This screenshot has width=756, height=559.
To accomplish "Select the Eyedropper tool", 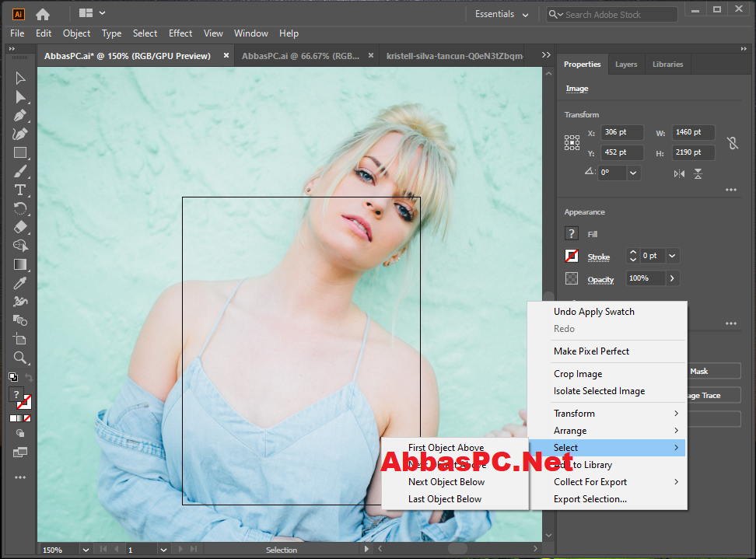I will (x=19, y=283).
